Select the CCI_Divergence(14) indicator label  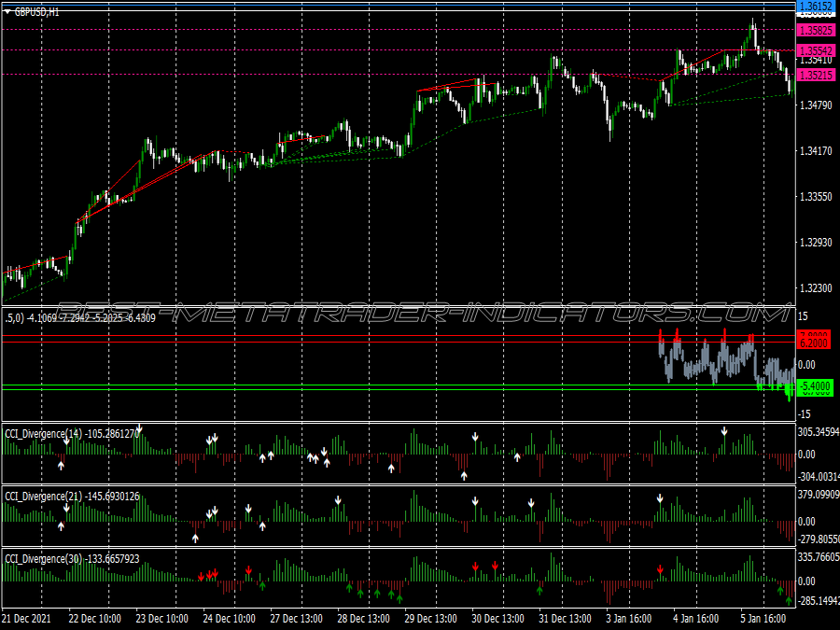(43, 434)
